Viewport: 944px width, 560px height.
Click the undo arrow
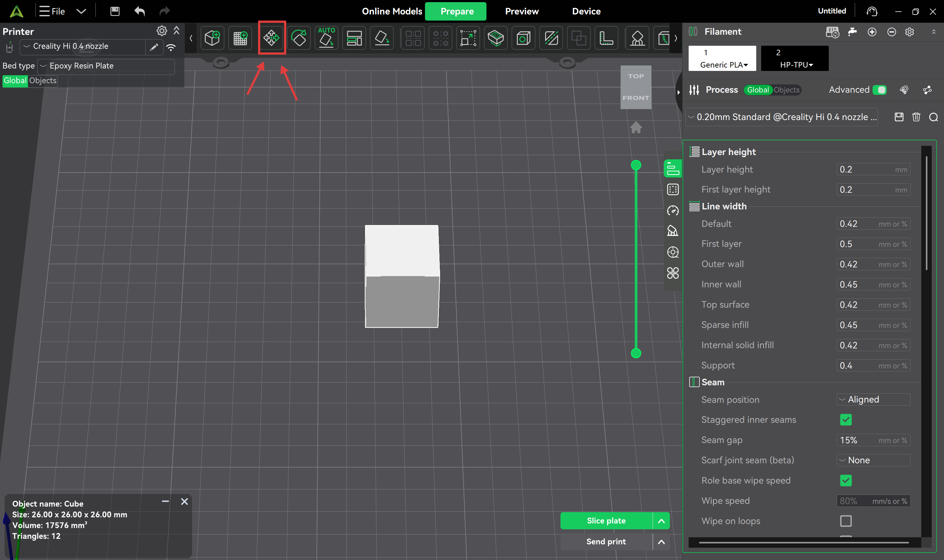(x=140, y=11)
